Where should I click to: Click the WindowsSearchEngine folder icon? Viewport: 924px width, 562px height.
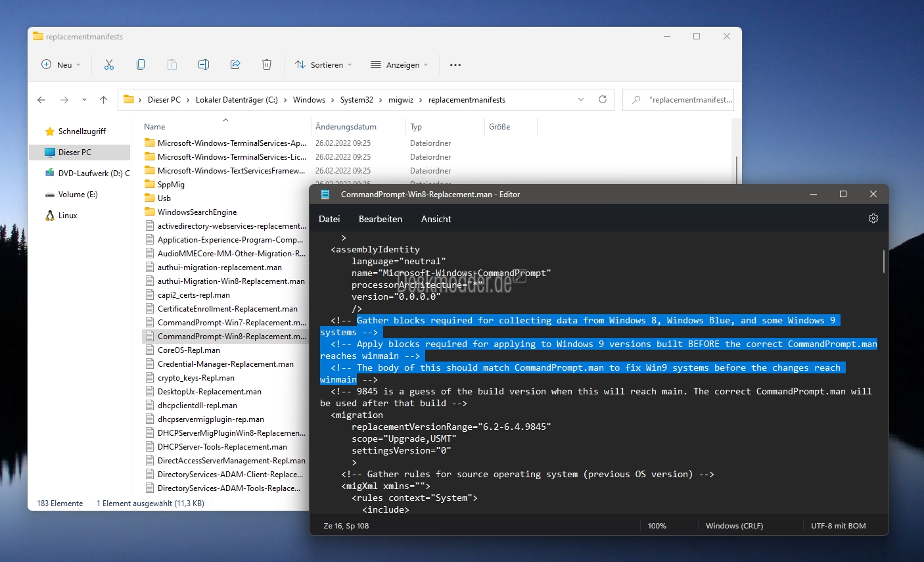150,212
